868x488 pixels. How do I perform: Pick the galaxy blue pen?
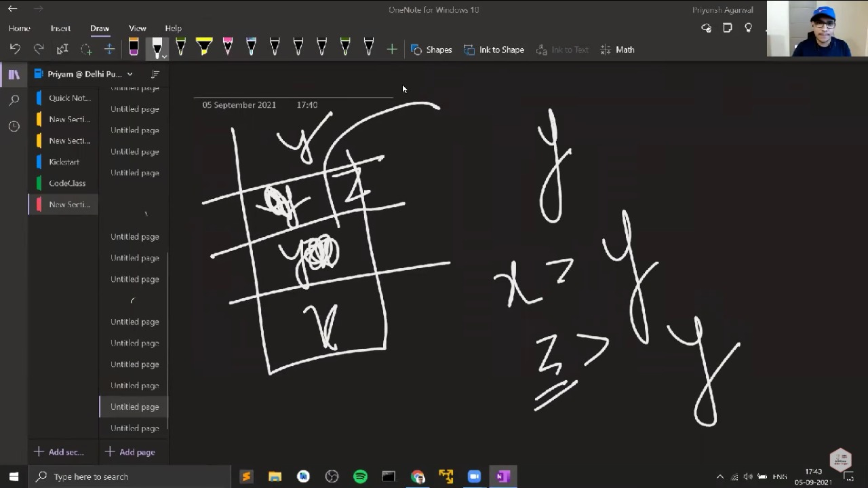[x=251, y=46]
